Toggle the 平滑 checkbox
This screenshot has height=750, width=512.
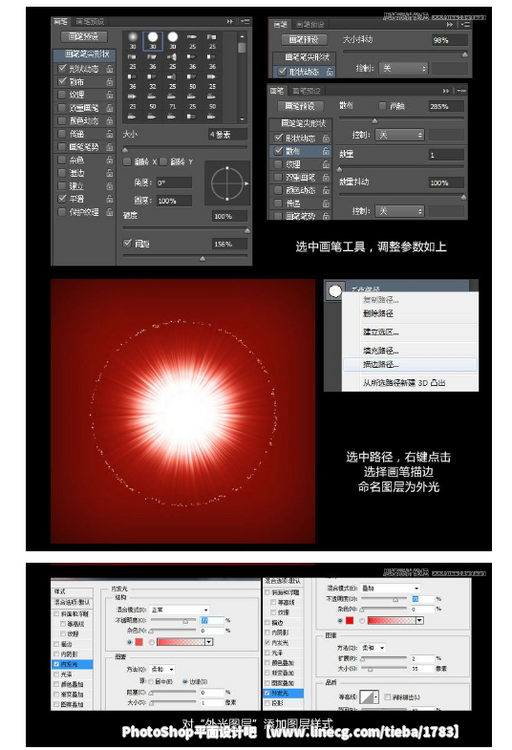[62, 198]
